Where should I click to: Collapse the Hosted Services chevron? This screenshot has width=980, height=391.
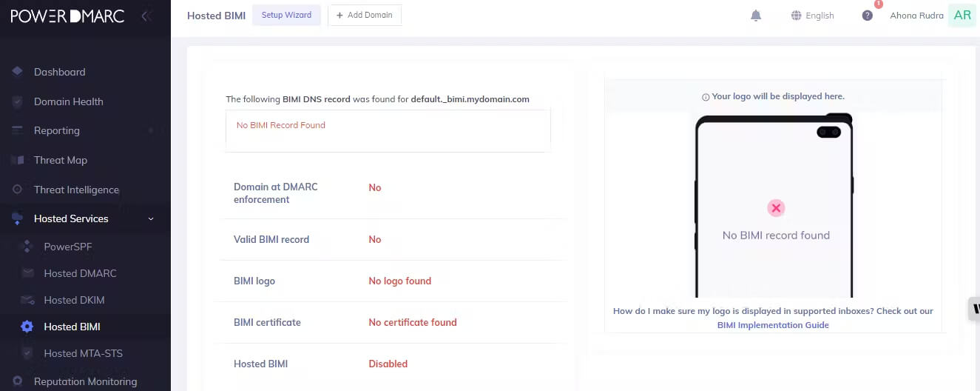tap(151, 218)
